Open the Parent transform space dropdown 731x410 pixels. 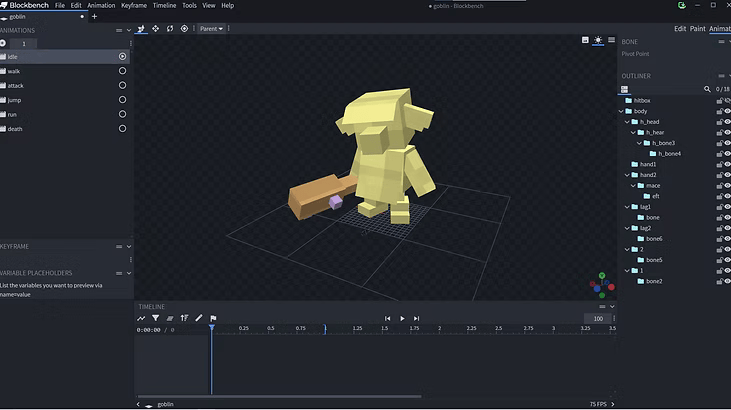[211, 29]
